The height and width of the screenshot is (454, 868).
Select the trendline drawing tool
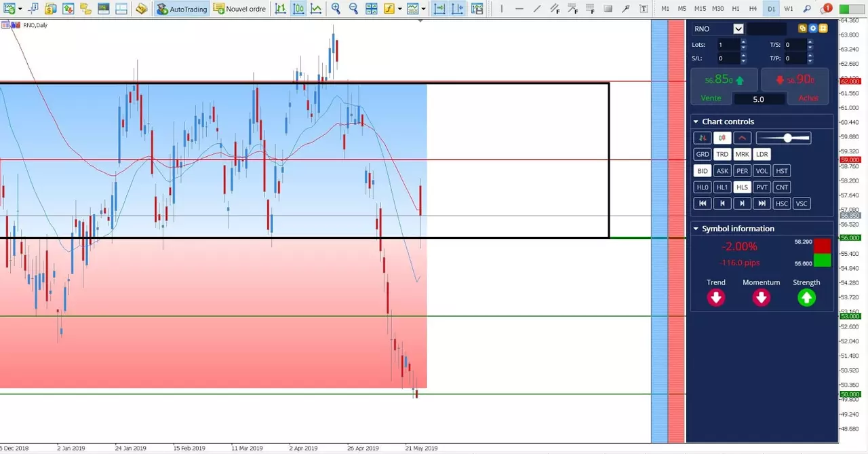pyautogui.click(x=537, y=9)
